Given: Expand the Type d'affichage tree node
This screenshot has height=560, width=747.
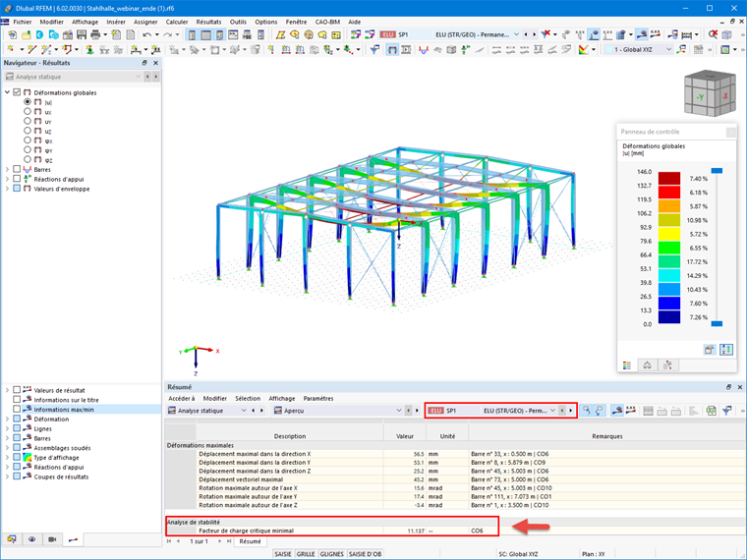Looking at the screenshot, I should (x=7, y=457).
